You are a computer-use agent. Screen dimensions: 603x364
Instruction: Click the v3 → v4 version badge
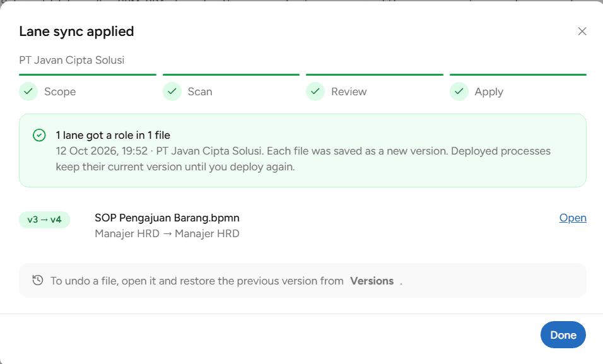pyautogui.click(x=44, y=220)
